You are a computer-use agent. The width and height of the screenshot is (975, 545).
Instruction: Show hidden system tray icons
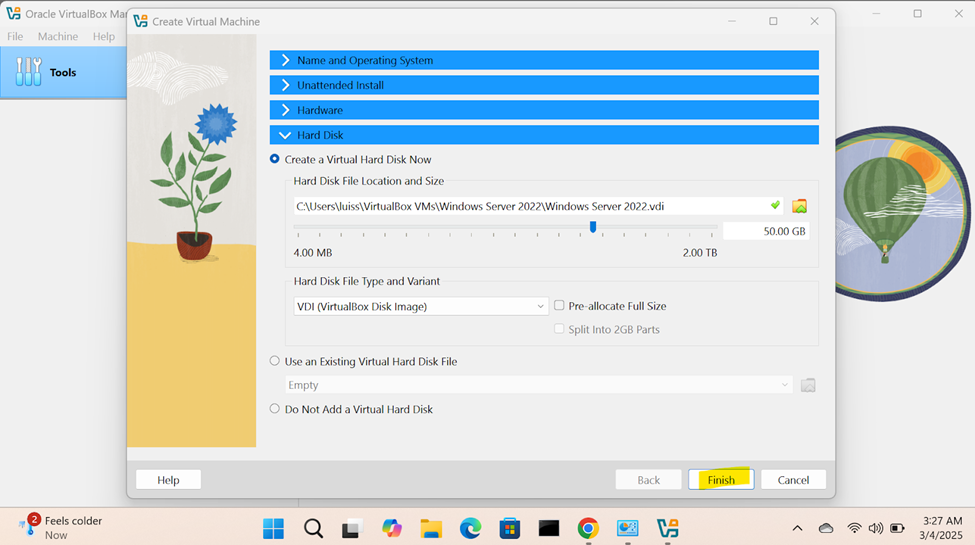tap(797, 528)
